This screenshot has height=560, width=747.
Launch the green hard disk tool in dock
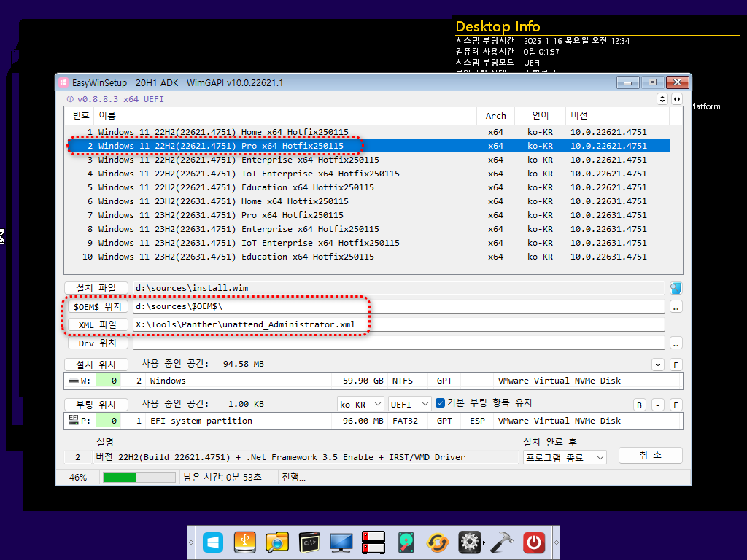click(406, 542)
